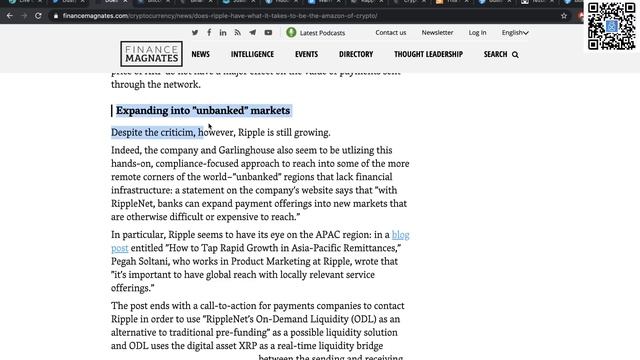The image size is (640, 360).
Task: Open the Finance Magnates Facebook page
Action: pyautogui.click(x=209, y=33)
